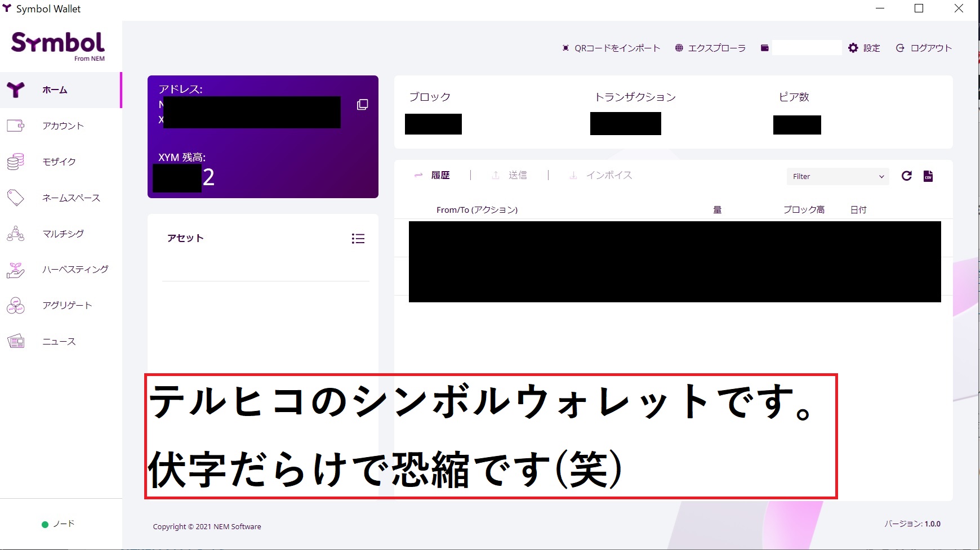Open the ホーム sidebar section
This screenshot has width=980, height=550.
(60, 90)
